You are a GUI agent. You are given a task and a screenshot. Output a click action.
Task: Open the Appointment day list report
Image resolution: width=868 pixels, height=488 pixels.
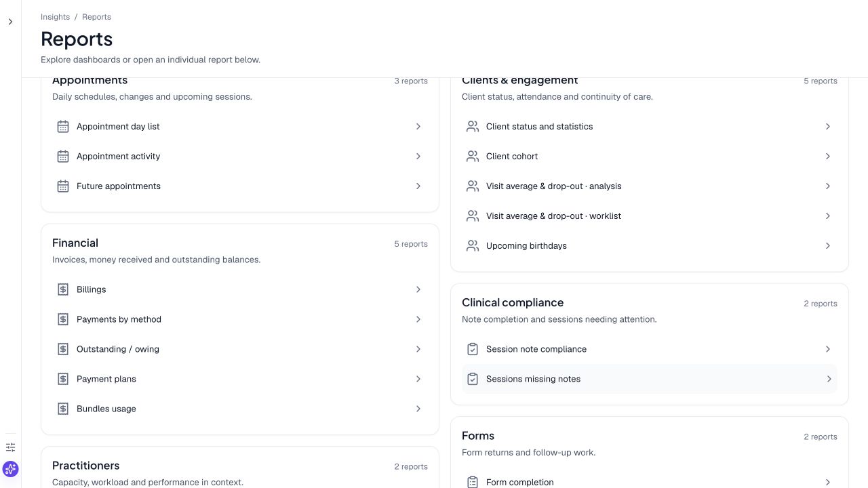coord(240,127)
